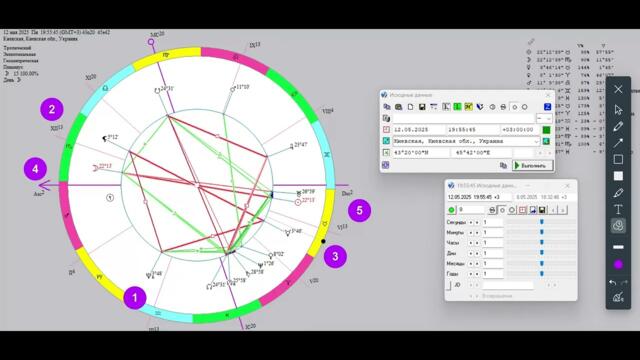Click the red grid icon in time shift window

pyautogui.click(x=522, y=210)
